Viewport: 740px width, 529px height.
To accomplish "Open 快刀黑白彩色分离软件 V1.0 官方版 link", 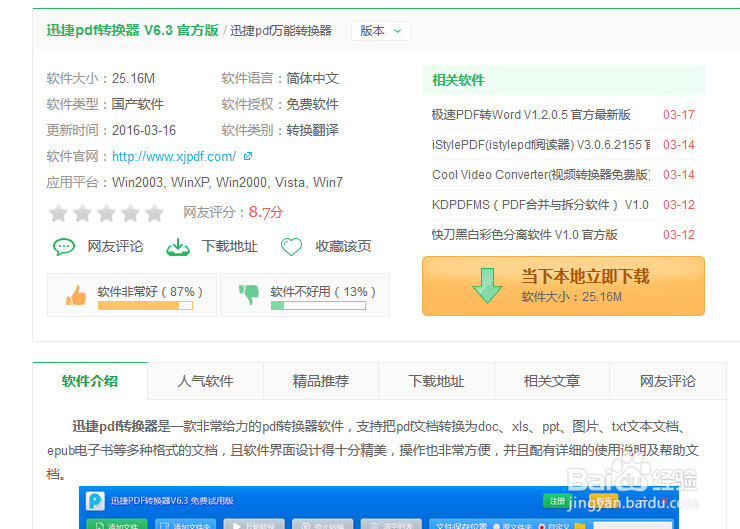I will coord(524,235).
